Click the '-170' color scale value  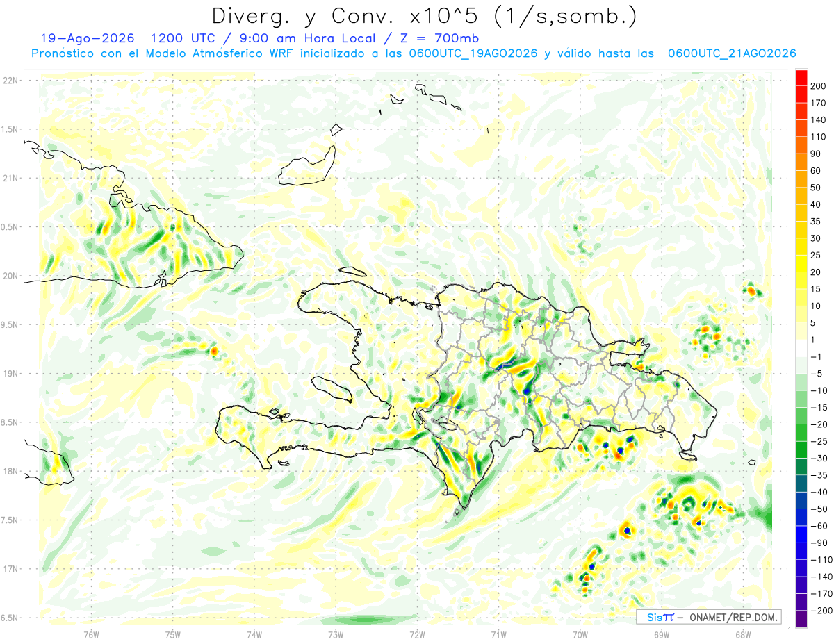point(821,594)
